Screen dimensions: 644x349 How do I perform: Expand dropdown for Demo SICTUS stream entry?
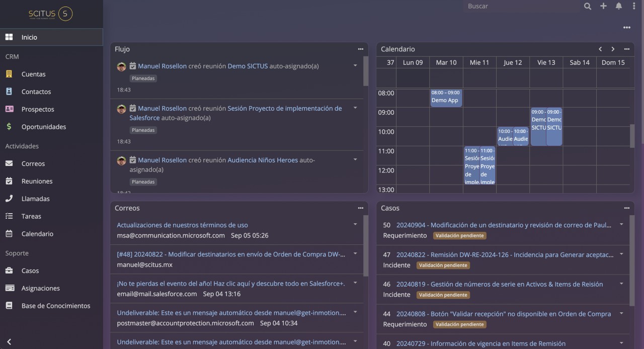pos(355,66)
